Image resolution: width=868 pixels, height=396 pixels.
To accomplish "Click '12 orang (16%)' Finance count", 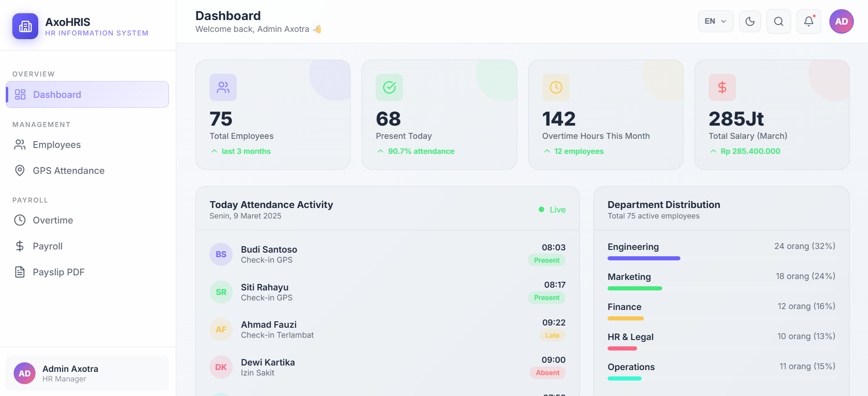I will click(807, 306).
